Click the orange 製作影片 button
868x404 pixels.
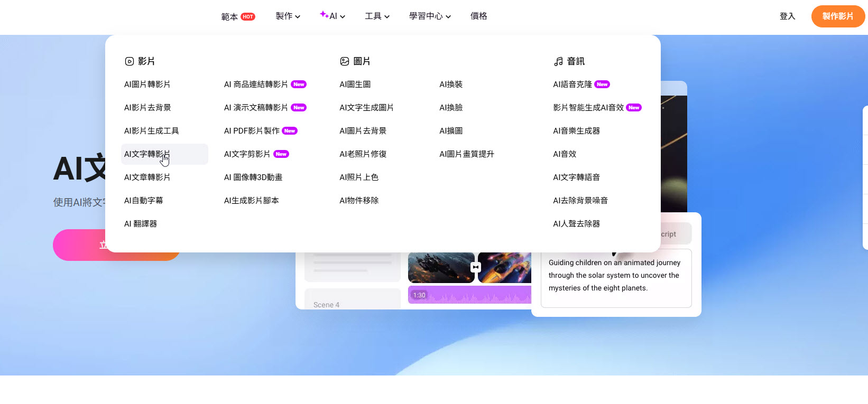point(838,16)
